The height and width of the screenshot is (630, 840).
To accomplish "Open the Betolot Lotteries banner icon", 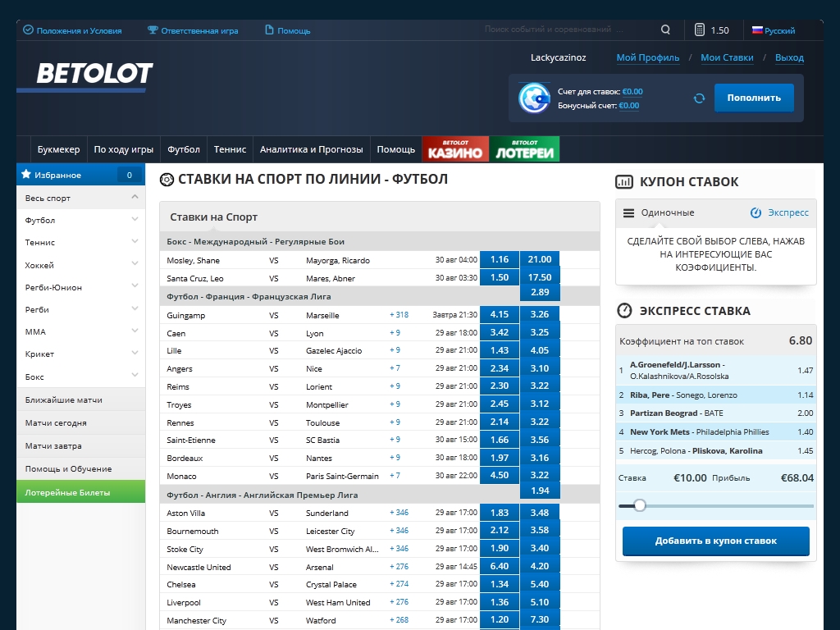I will [x=525, y=149].
